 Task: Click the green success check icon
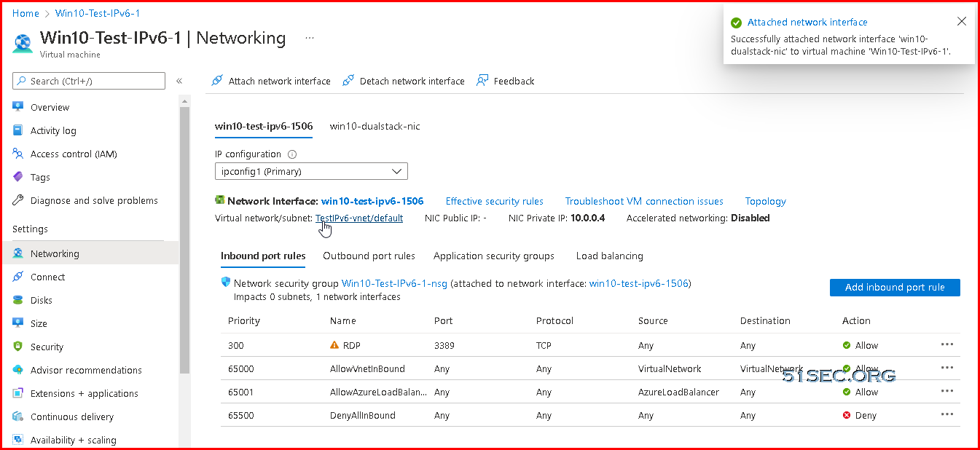pyautogui.click(x=736, y=23)
